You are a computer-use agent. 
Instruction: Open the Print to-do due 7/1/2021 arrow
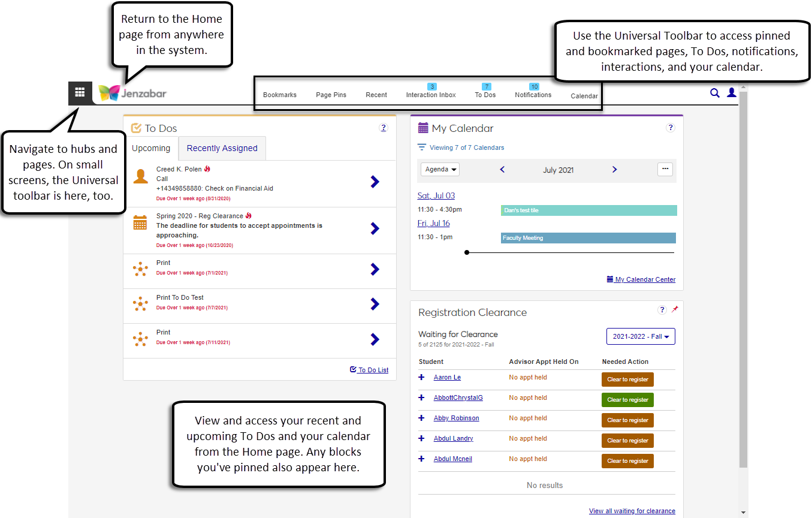point(375,269)
